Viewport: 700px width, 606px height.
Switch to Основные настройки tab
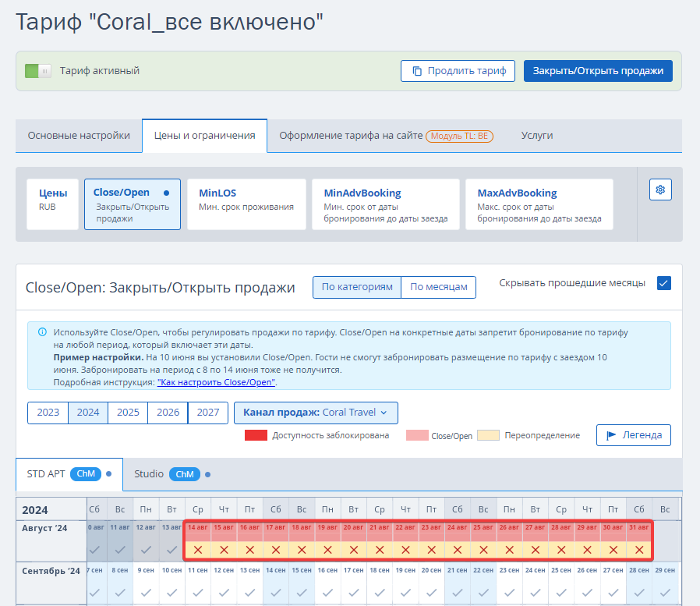pos(79,135)
